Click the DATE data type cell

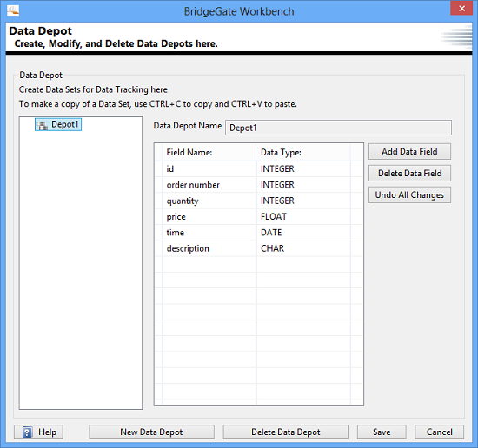pyautogui.click(x=303, y=233)
